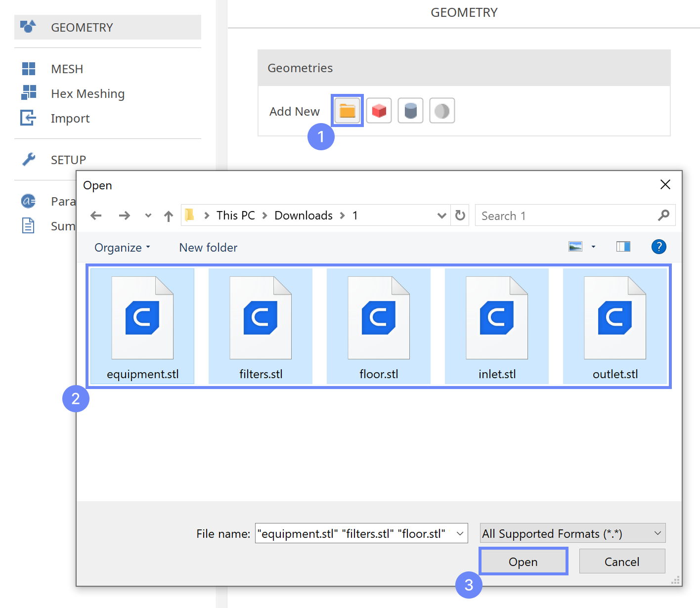Click the folder icon to import geometry
700x608 pixels.
click(x=347, y=111)
